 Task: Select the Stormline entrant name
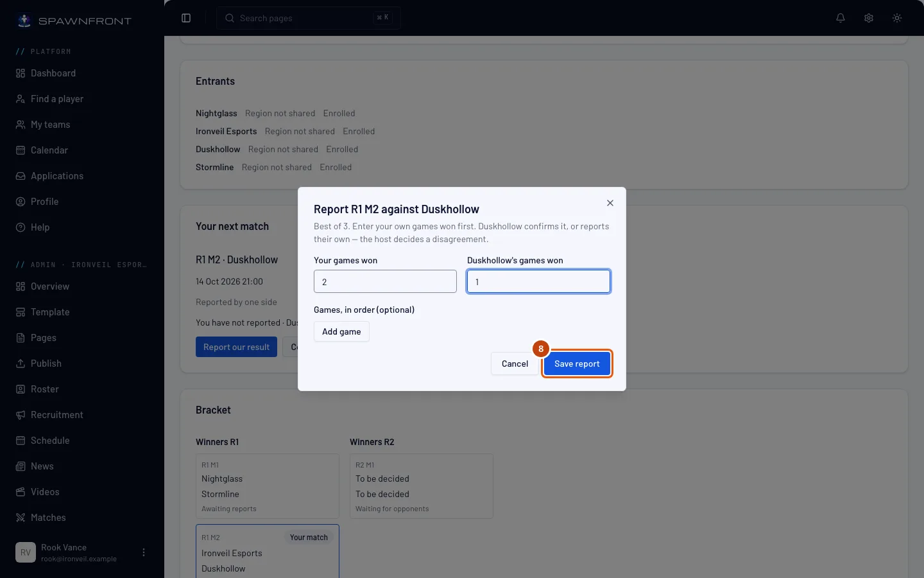[x=215, y=167]
